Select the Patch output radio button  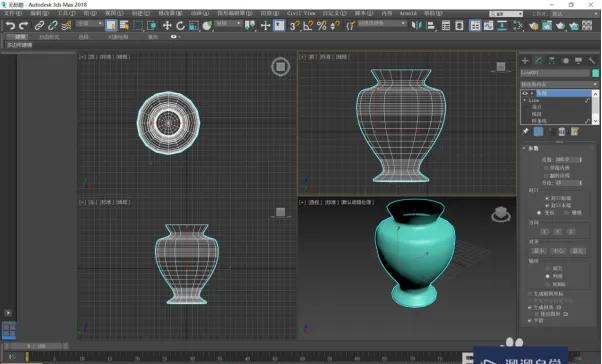tap(548, 269)
